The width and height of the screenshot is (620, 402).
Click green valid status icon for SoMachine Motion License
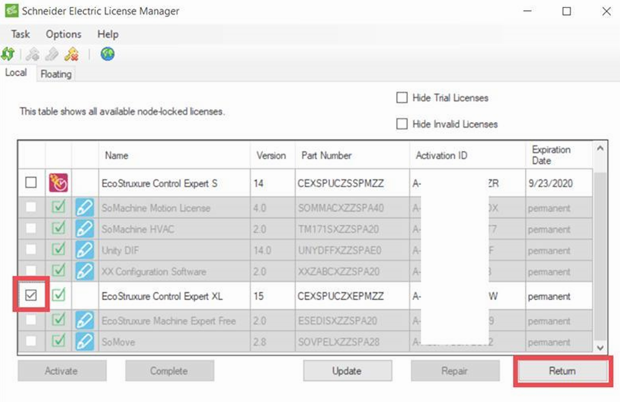click(x=59, y=207)
